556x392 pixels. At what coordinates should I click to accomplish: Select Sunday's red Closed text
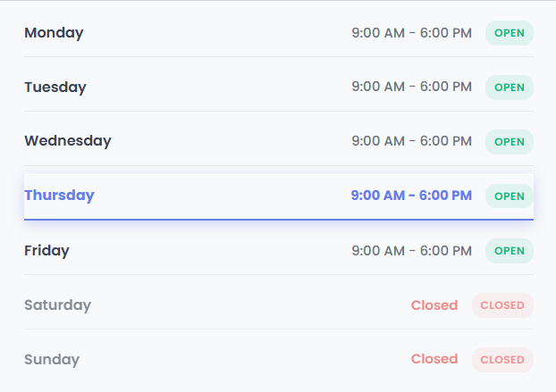tap(434, 360)
